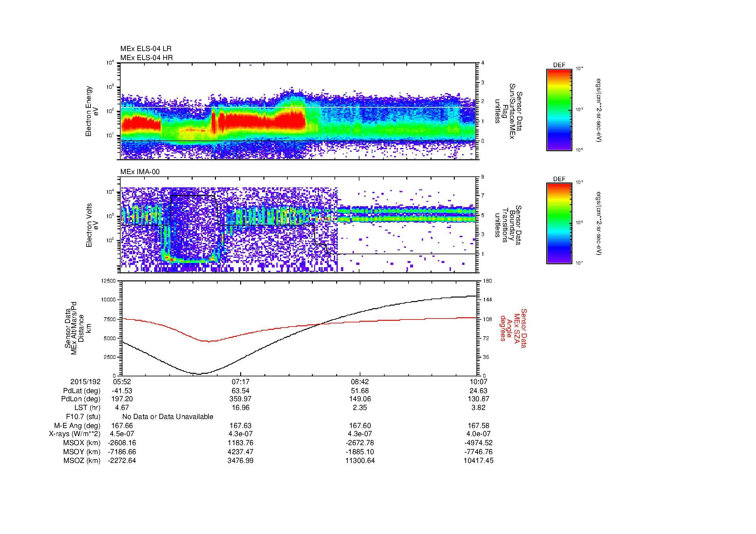Select the 'X-rays (W/m**2)' row label
The height and width of the screenshot is (534, 756).
point(74,434)
